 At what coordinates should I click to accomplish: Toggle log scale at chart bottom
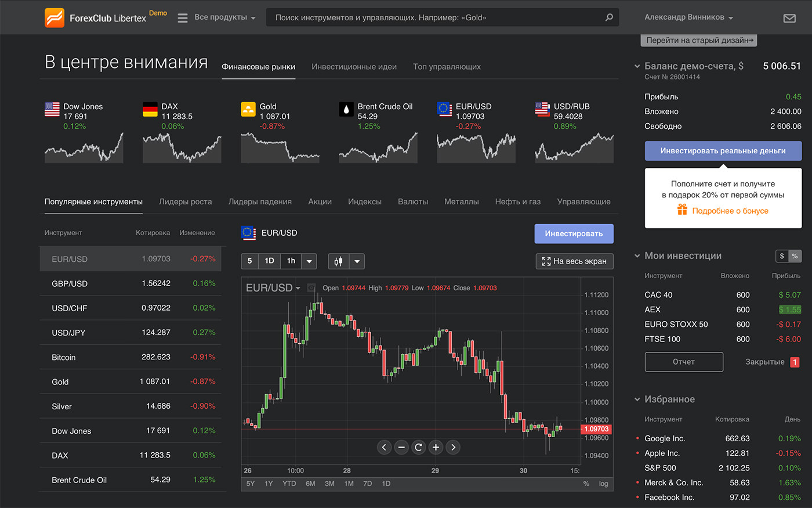click(603, 484)
